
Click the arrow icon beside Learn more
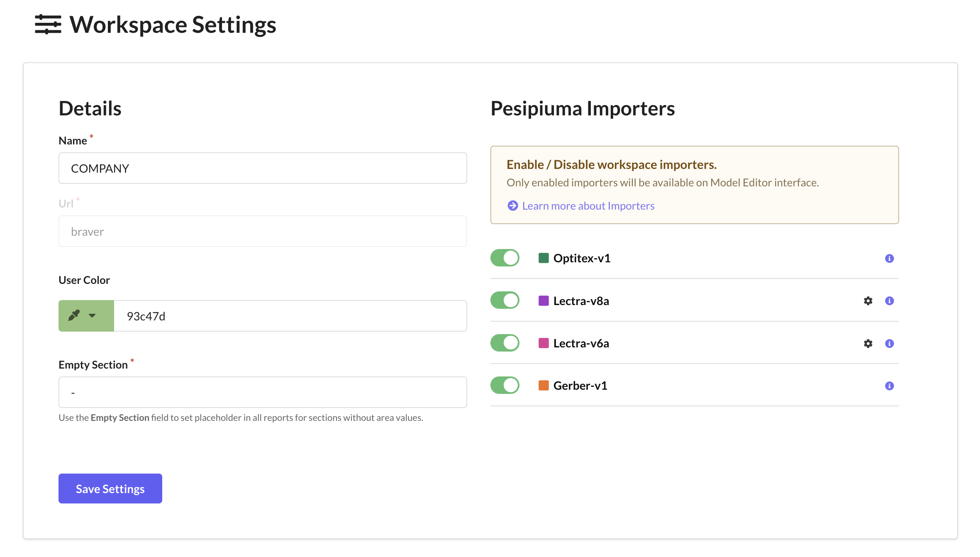tap(513, 206)
